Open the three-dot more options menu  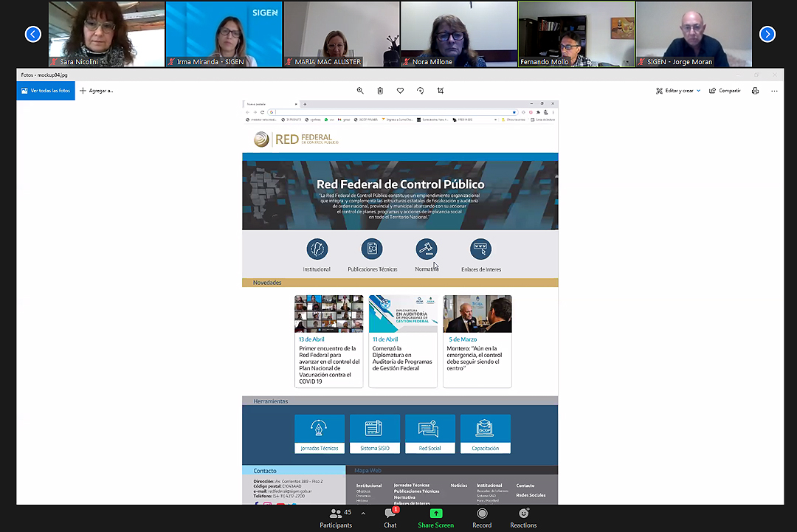774,91
